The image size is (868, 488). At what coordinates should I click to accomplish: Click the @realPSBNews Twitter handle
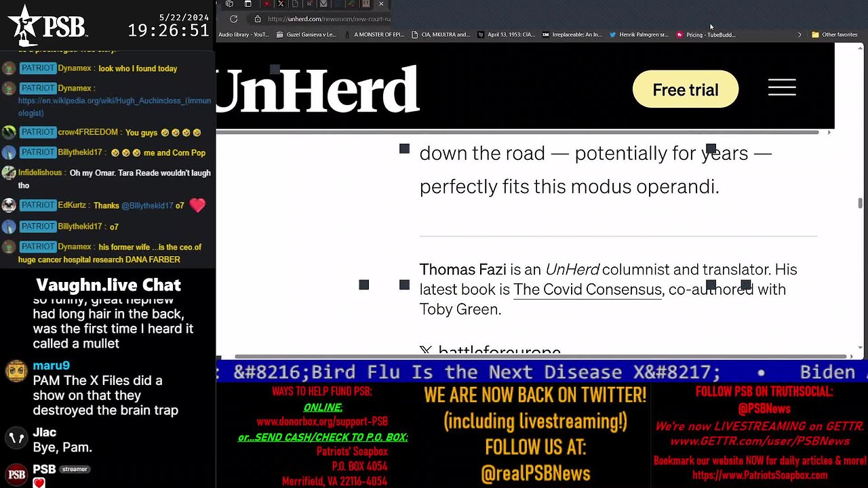pos(536,474)
